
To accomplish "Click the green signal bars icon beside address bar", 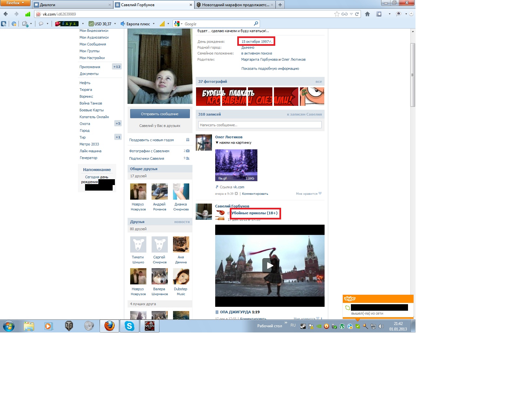I will click(x=28, y=14).
